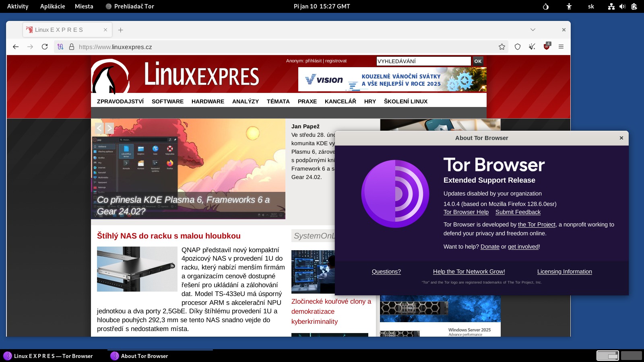Open the shield security level icon
644x362 pixels.
[x=518, y=47]
